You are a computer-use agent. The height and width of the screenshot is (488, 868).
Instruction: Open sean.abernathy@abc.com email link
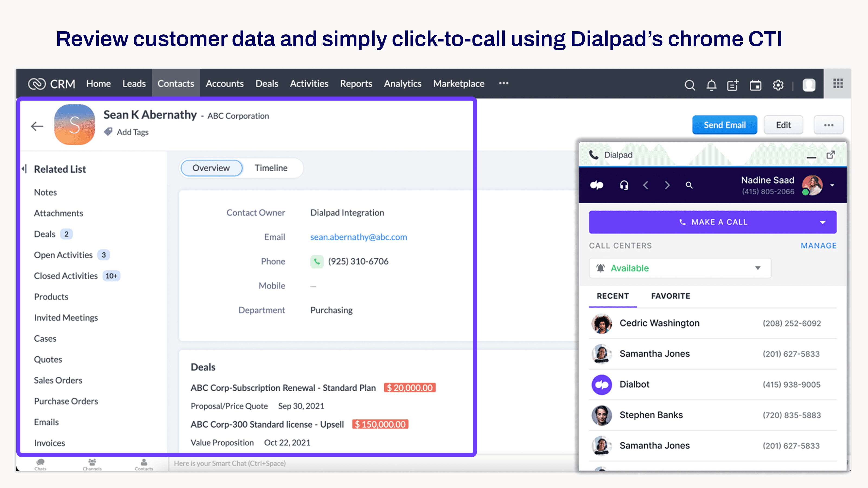point(358,237)
